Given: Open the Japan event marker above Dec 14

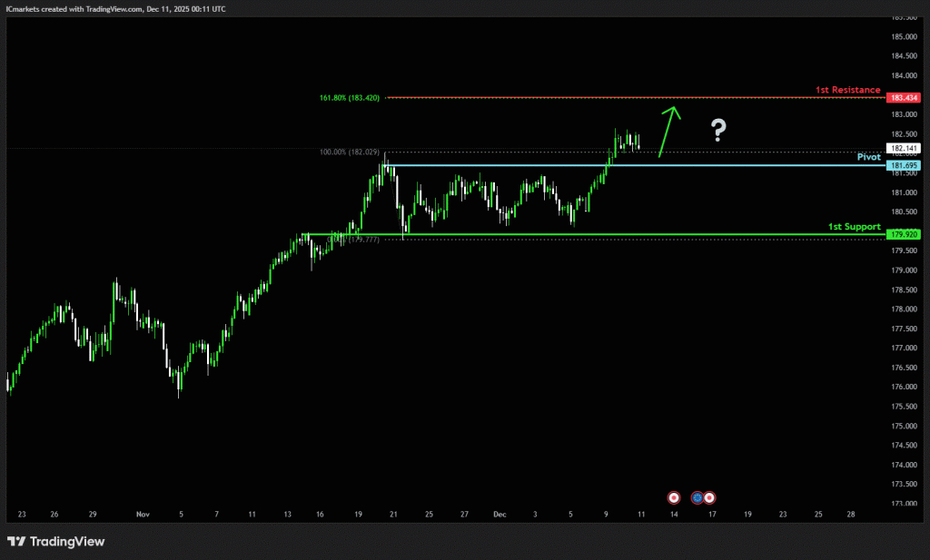Looking at the screenshot, I should pyautogui.click(x=674, y=497).
